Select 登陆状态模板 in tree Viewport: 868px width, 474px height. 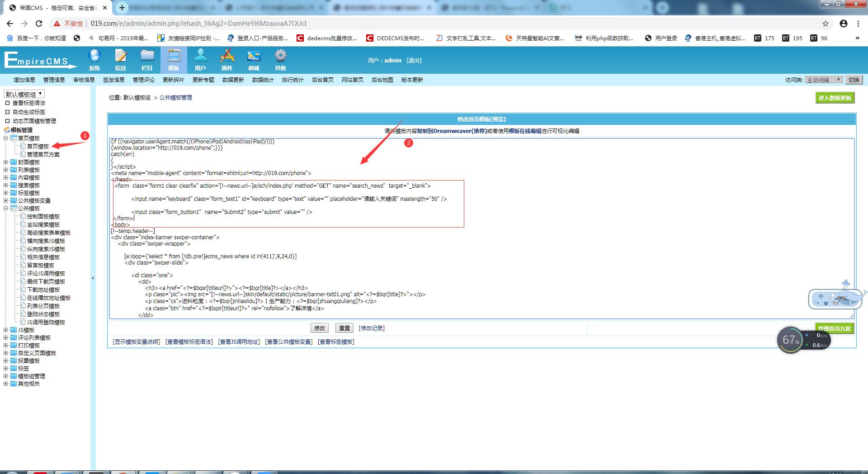(43, 314)
